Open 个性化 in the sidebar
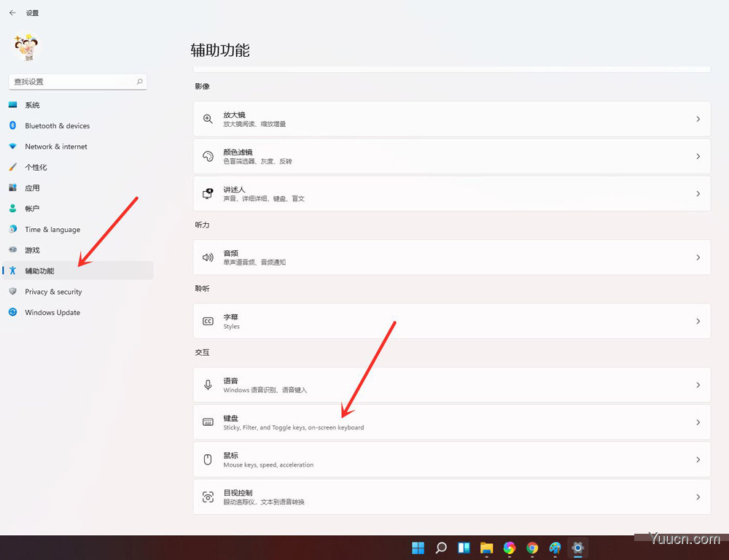Screen dimensions: 729x560 coord(78,167)
